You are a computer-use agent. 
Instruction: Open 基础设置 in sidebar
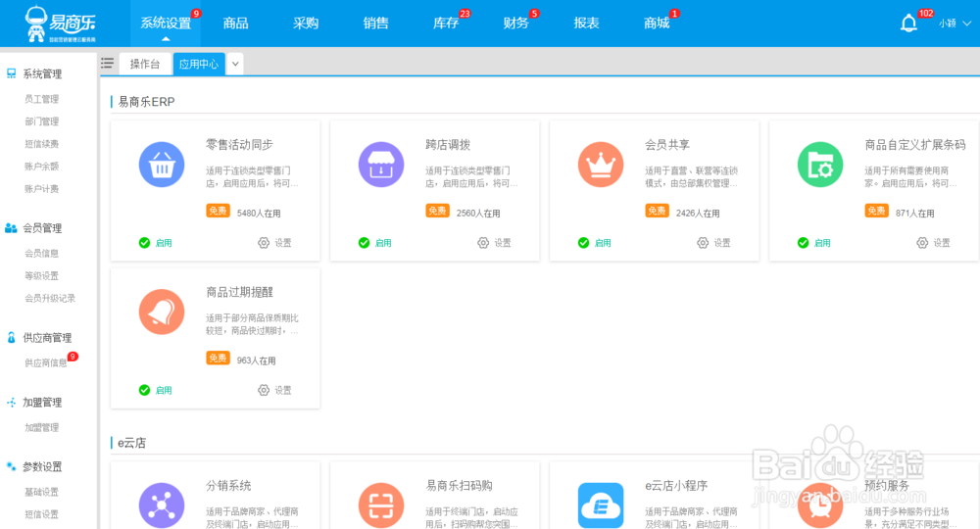point(42,492)
